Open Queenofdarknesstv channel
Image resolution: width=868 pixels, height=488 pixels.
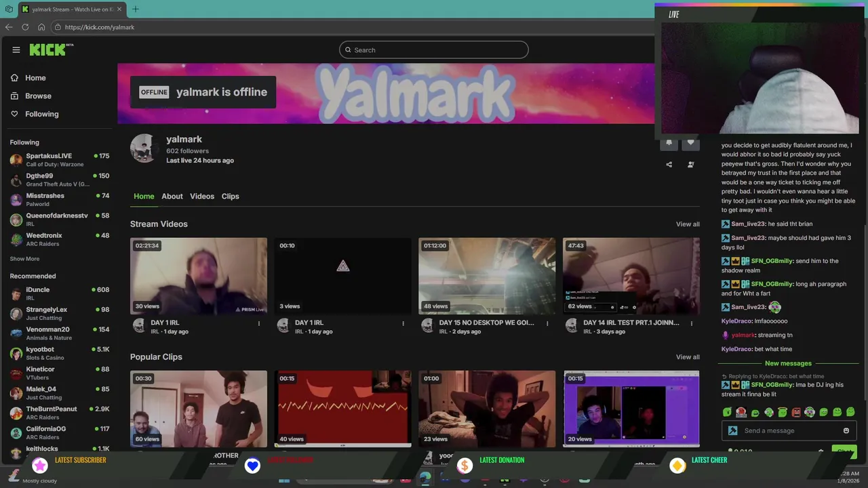pyautogui.click(x=60, y=220)
